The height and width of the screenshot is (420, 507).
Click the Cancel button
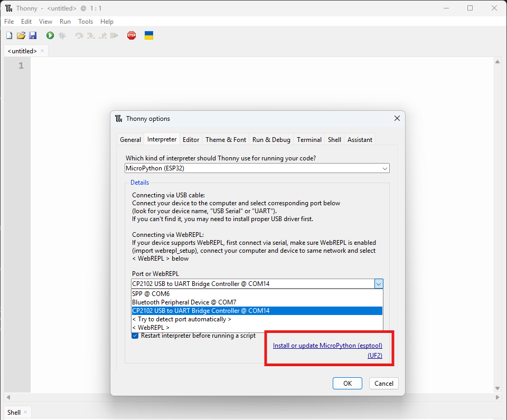(384, 383)
